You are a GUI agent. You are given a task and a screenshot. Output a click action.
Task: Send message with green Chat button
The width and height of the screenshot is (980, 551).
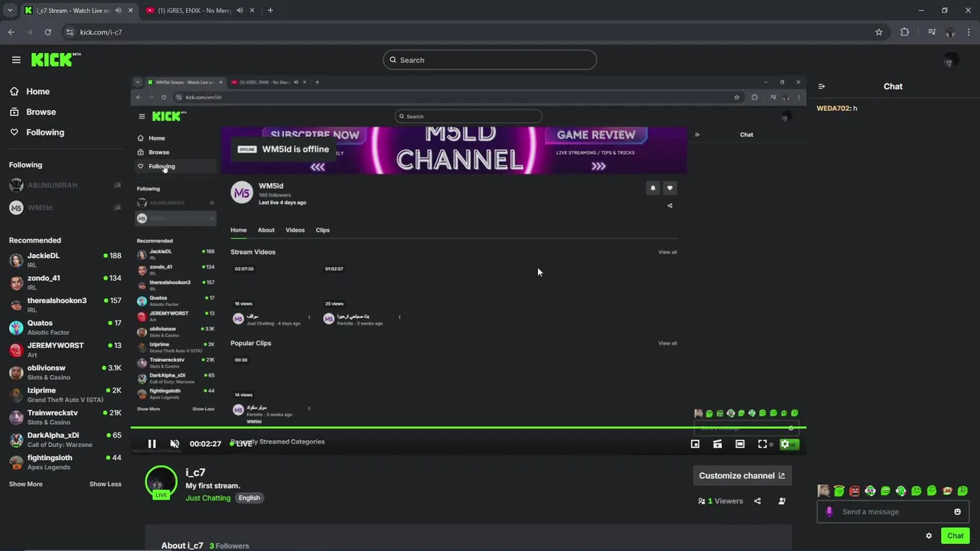coord(955,536)
